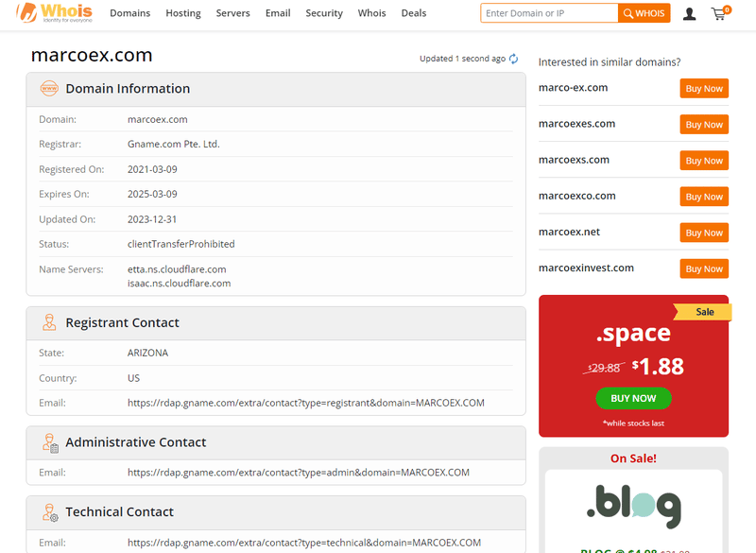This screenshot has width=756, height=553.
Task: Open the Email menu
Action: [x=278, y=13]
